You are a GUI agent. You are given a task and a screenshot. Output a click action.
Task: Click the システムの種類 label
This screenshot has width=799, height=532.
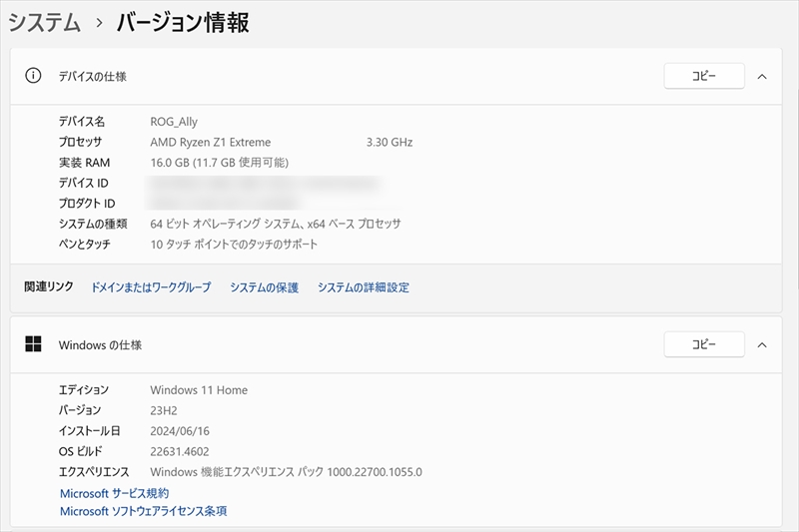93,224
